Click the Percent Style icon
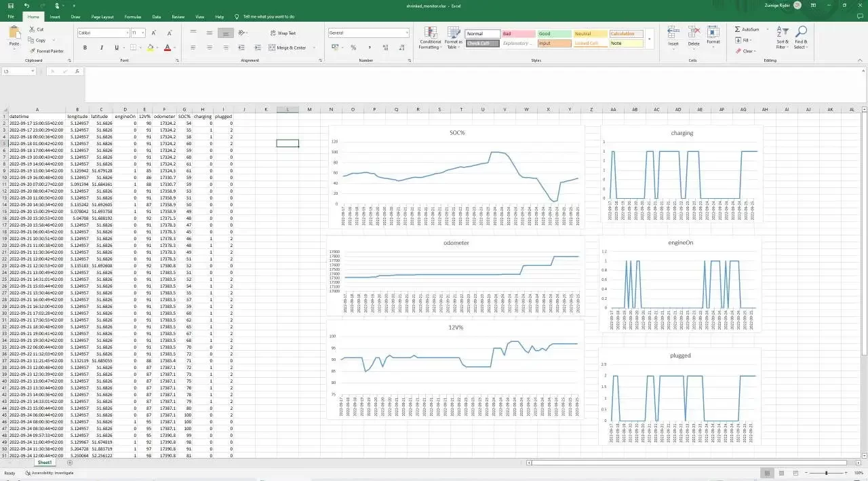Screen dimensions: 868x481 [353, 47]
